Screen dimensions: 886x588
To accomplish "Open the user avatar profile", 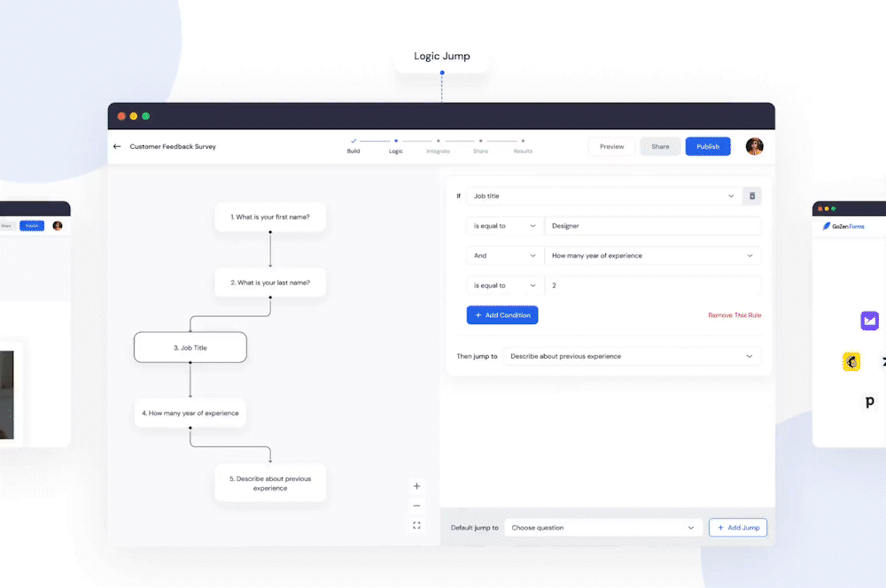I will [x=754, y=146].
